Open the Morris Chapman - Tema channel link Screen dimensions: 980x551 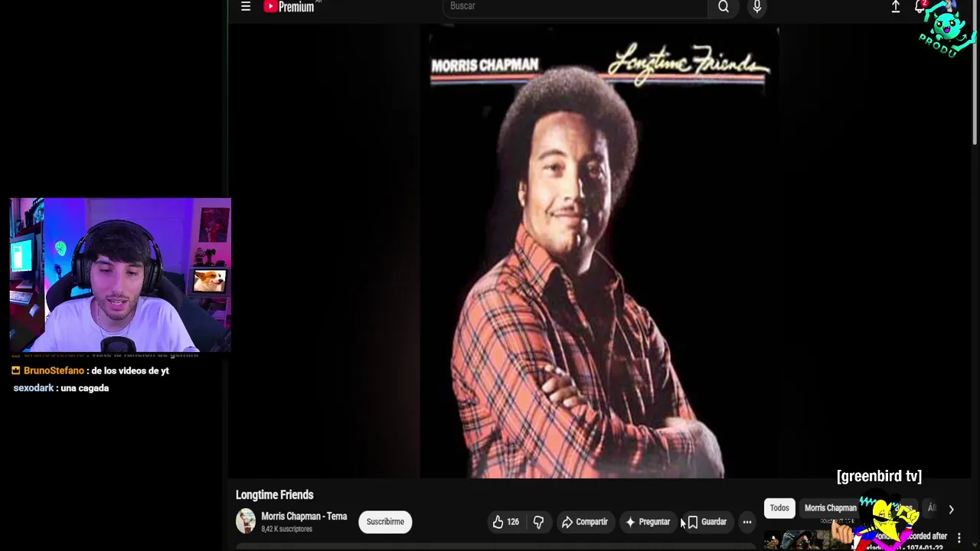304,517
